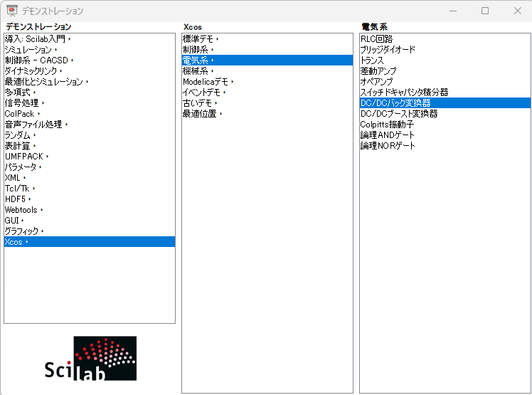Open 導入: Scilab入門 demo category
532x395 pixels.
tap(90, 38)
